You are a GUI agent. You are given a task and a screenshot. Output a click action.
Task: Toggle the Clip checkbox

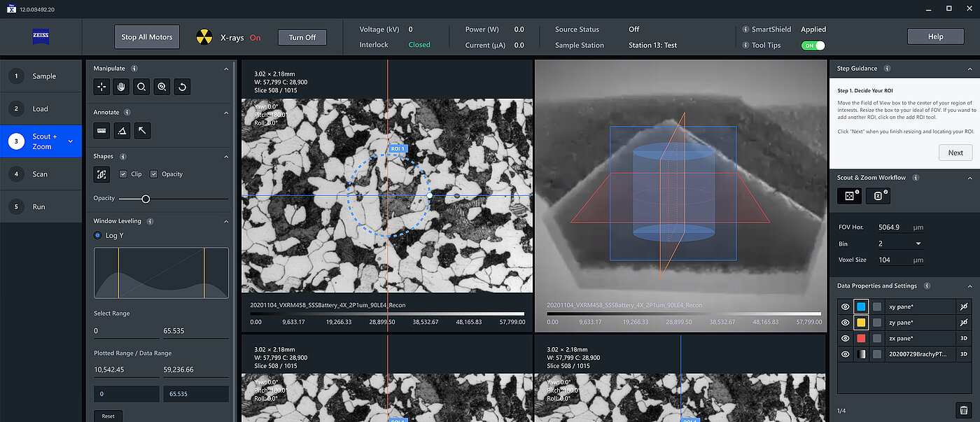pyautogui.click(x=123, y=174)
